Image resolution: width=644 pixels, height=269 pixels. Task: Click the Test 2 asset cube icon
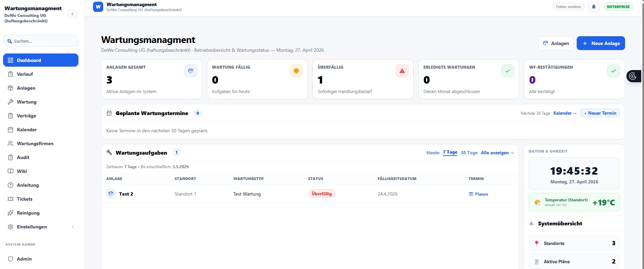pos(111,194)
